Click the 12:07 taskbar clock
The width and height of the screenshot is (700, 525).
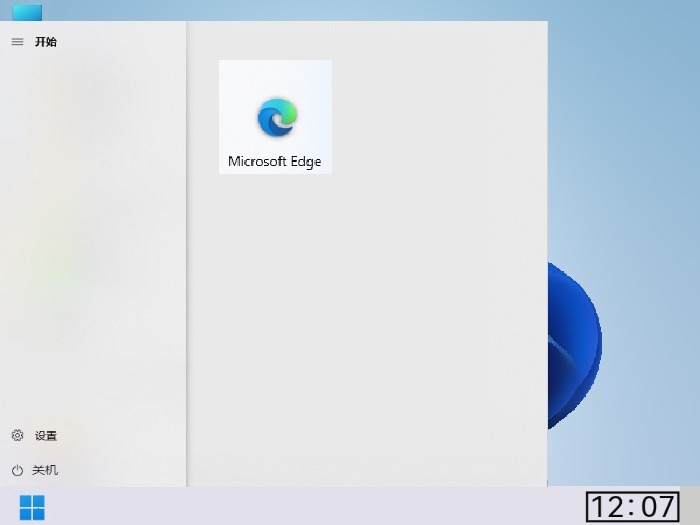[631, 507]
